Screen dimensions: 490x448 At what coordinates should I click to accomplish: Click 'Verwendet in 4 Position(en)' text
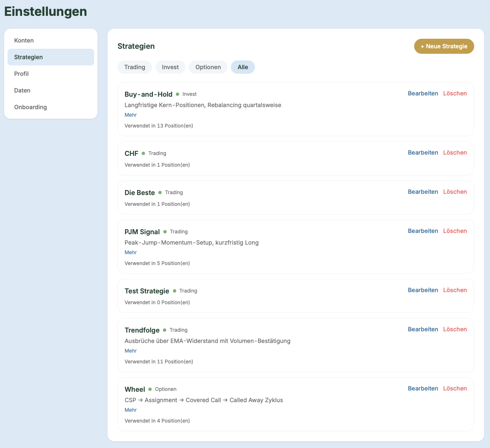click(x=157, y=421)
